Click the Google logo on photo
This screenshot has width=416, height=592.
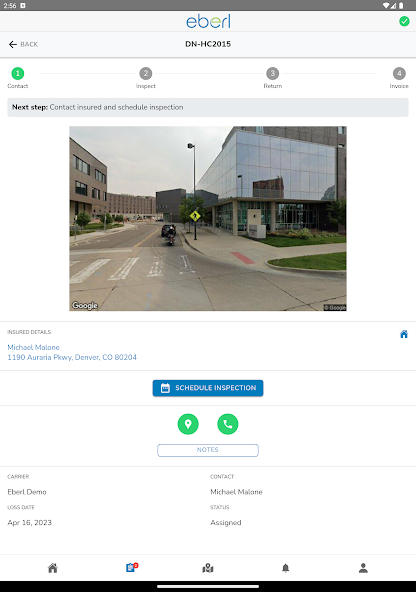coord(85,305)
